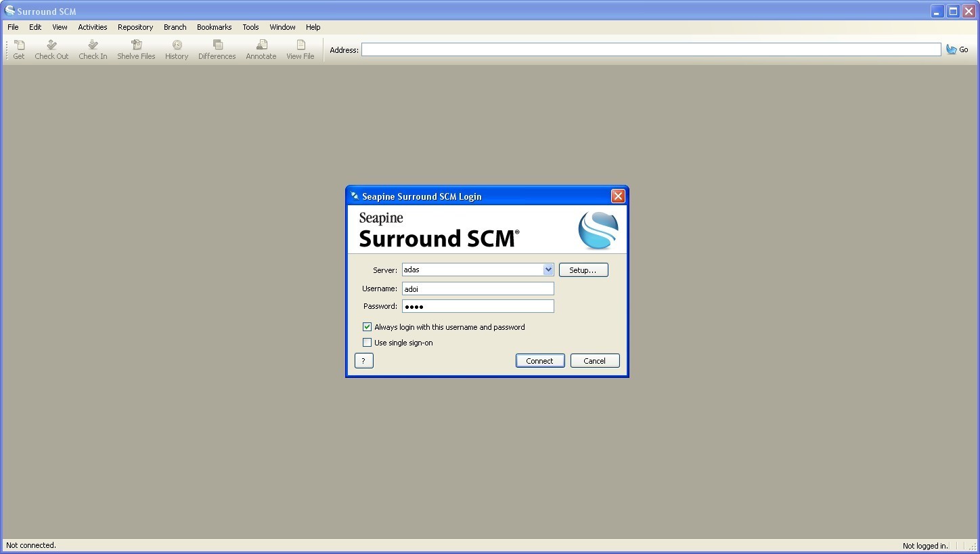Click the Username field containing adoi
The image size is (980, 554).
478,289
